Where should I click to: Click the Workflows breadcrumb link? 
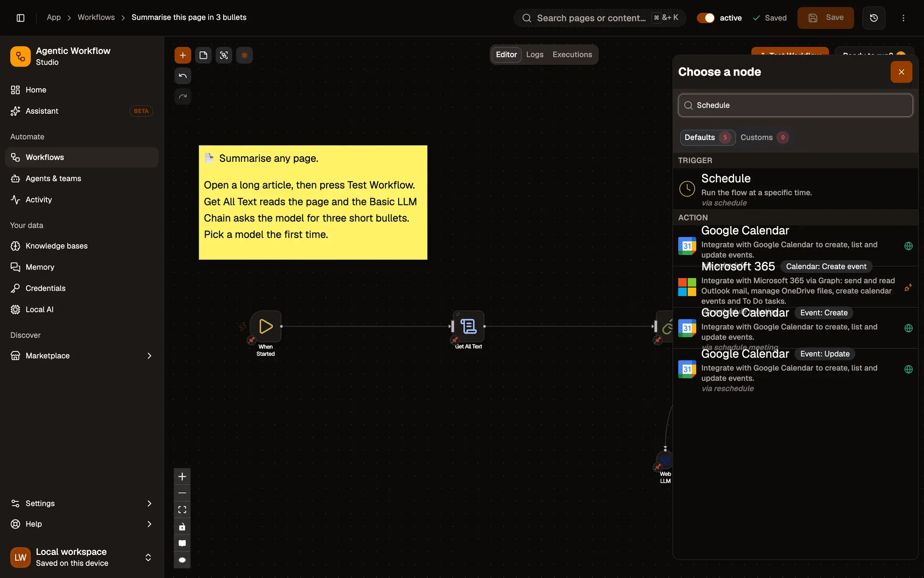96,17
